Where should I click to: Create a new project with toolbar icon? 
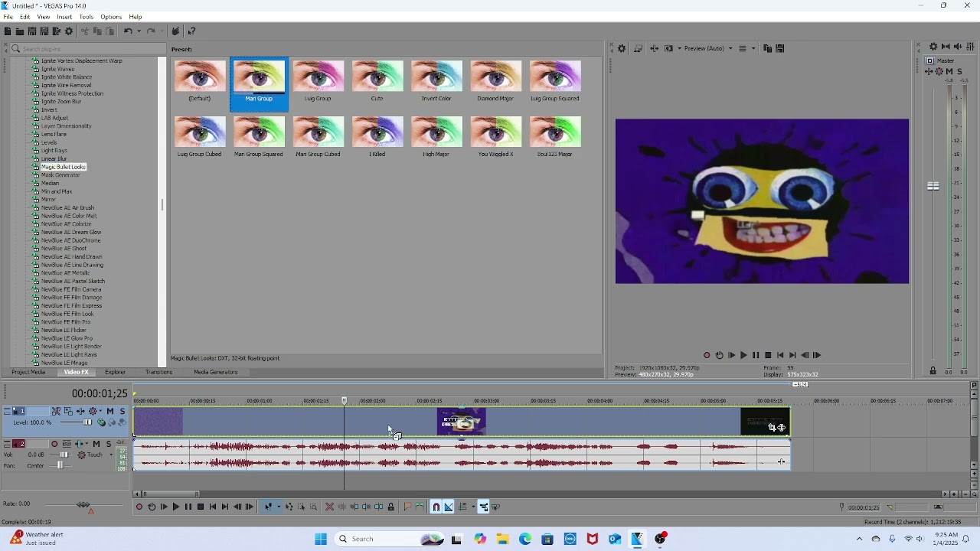(8, 31)
